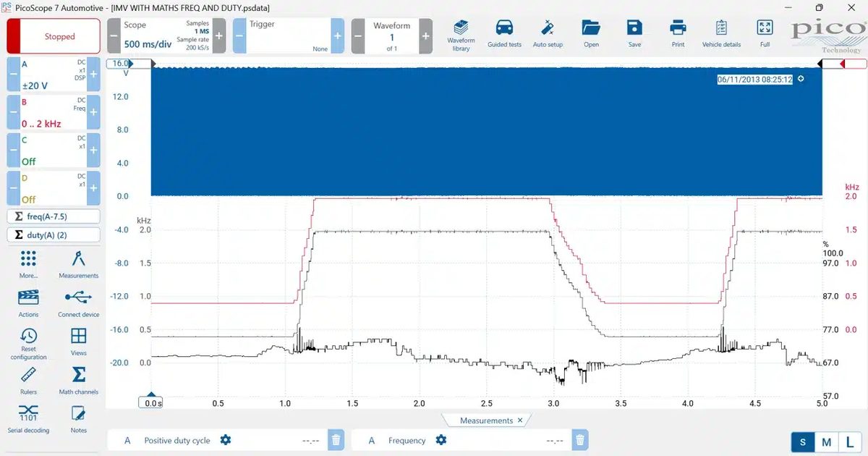This screenshot has height=456, width=868.
Task: Open Scope 500 ms/div timebase panel
Action: [x=166, y=36]
